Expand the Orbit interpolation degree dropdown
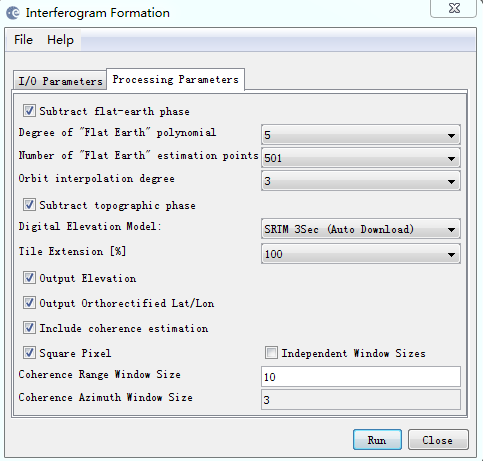Image resolution: width=483 pixels, height=461 pixels. (361, 181)
